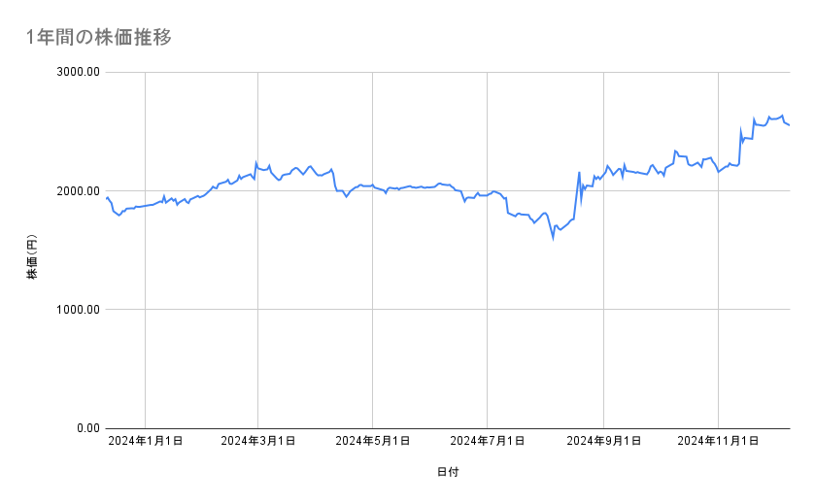Click the mid-November jump on the blue line
The height and width of the screenshot is (504, 815).
tap(740, 129)
